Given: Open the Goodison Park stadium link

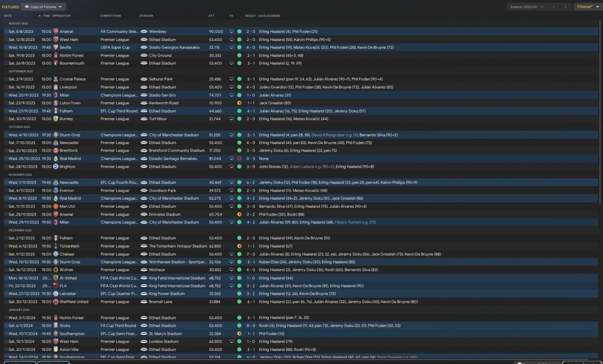Looking at the screenshot, I should click(163, 191).
